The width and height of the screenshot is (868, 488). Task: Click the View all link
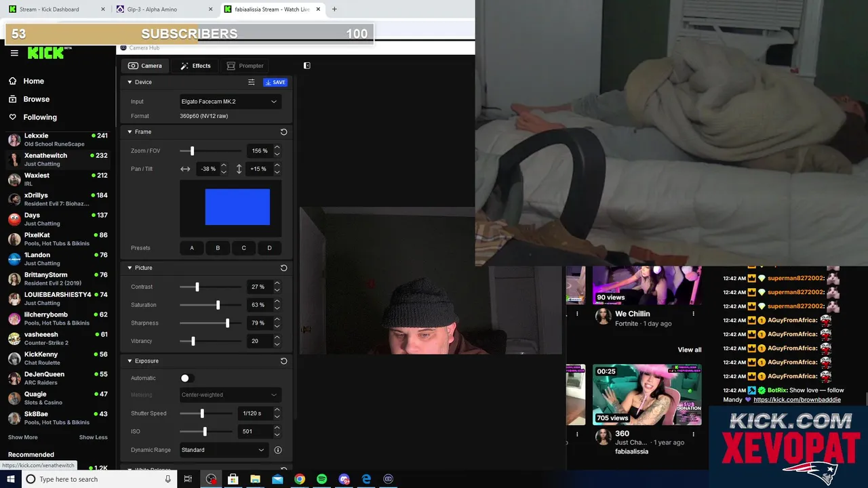click(x=689, y=350)
